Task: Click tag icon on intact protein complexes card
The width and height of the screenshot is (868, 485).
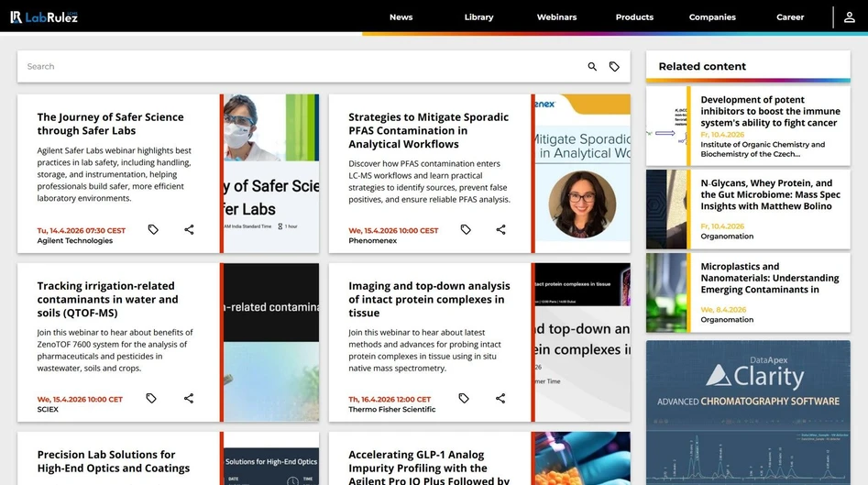Action: tap(464, 398)
